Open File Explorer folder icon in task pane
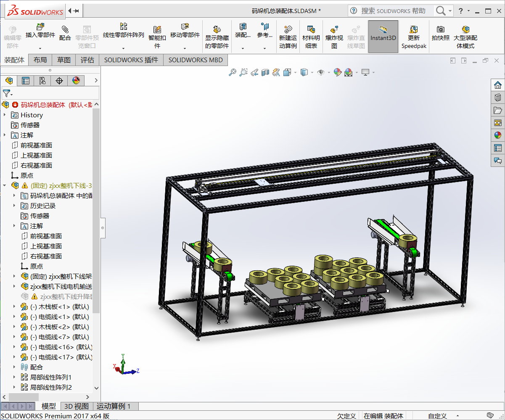The width and height of the screenshot is (505, 420). (498, 110)
